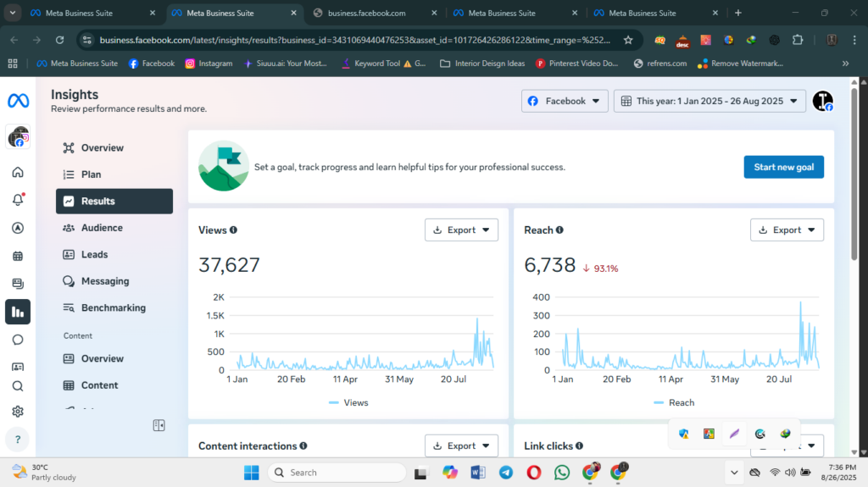The height and width of the screenshot is (487, 868).
Task: Open the Chrome tab search dropdown
Action: (12, 13)
